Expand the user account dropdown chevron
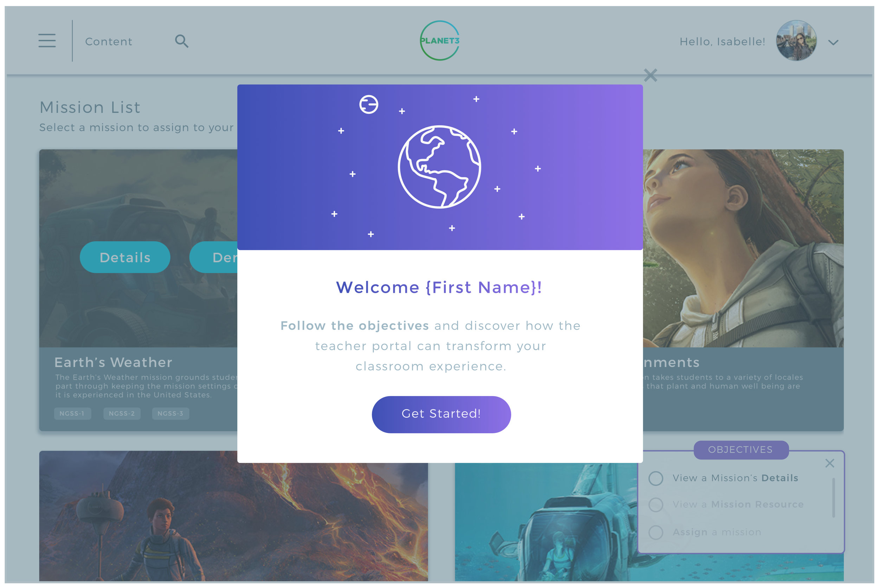 click(833, 43)
